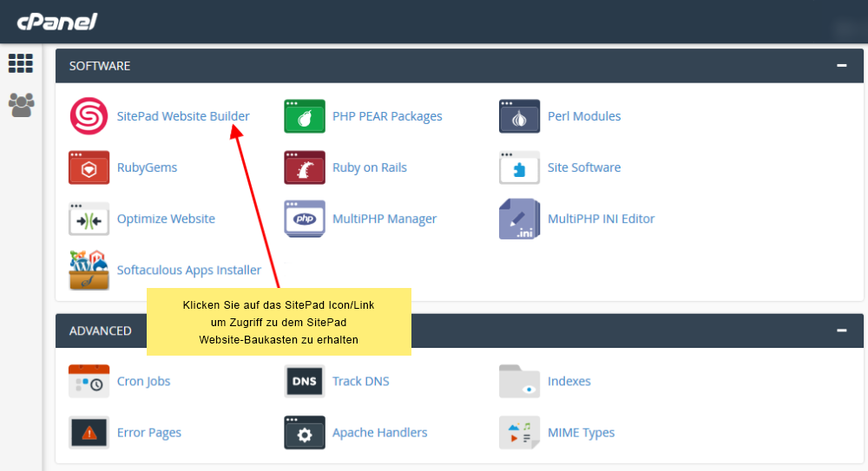Click the SitePad swirl icon
868x471 pixels.
point(89,116)
